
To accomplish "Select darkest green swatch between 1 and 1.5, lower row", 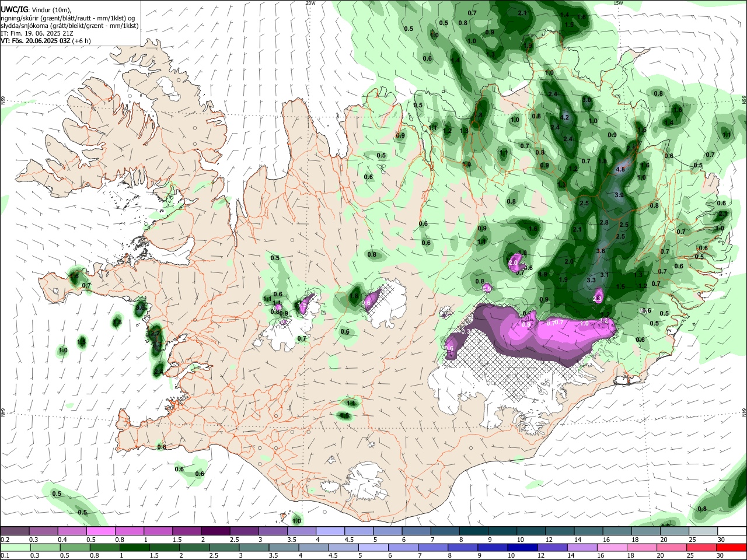I will tap(134, 547).
